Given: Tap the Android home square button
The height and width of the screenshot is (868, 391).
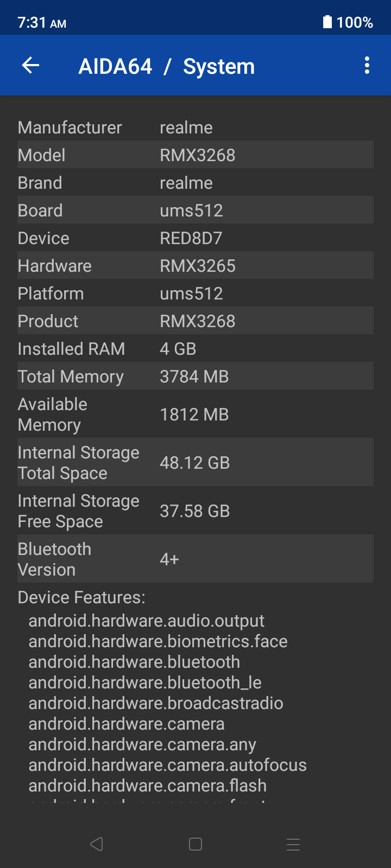Looking at the screenshot, I should [195, 844].
